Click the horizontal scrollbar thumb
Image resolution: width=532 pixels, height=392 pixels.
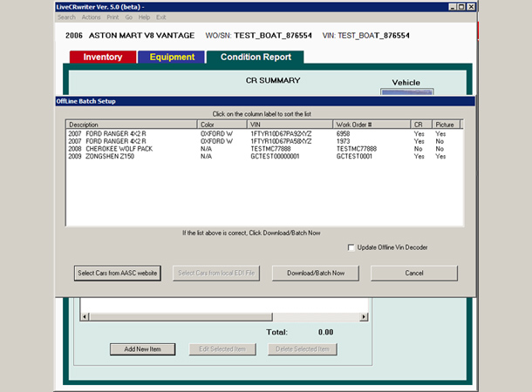(181, 317)
